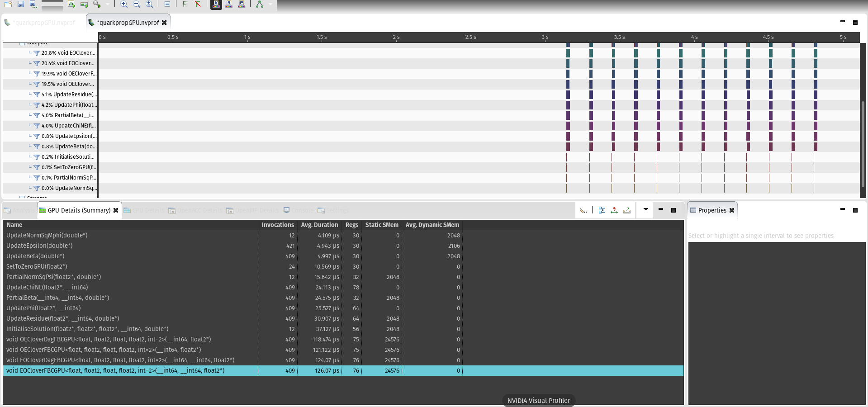Click the Run Analysis chart icon
This screenshot has height=407, width=868.
pos(71,4)
